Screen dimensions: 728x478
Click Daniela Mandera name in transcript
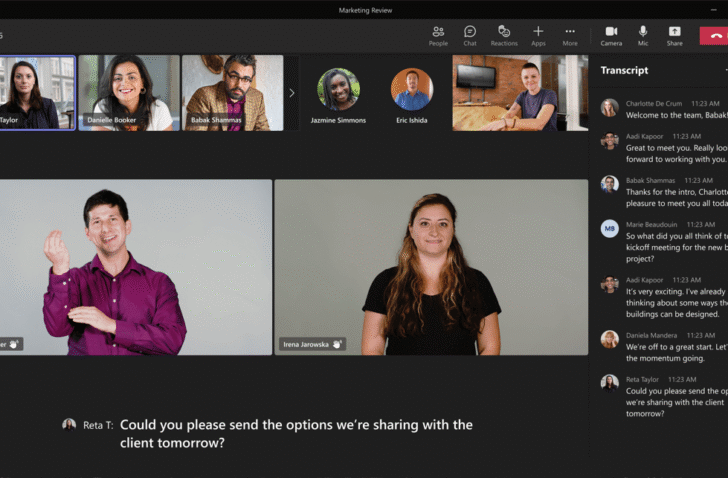click(651, 335)
